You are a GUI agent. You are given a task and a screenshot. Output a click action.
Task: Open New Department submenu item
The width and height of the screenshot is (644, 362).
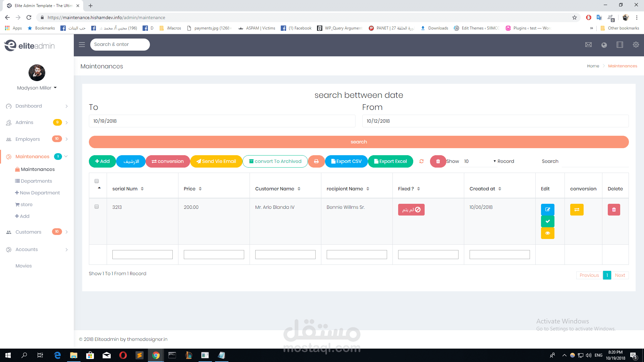[x=38, y=193]
